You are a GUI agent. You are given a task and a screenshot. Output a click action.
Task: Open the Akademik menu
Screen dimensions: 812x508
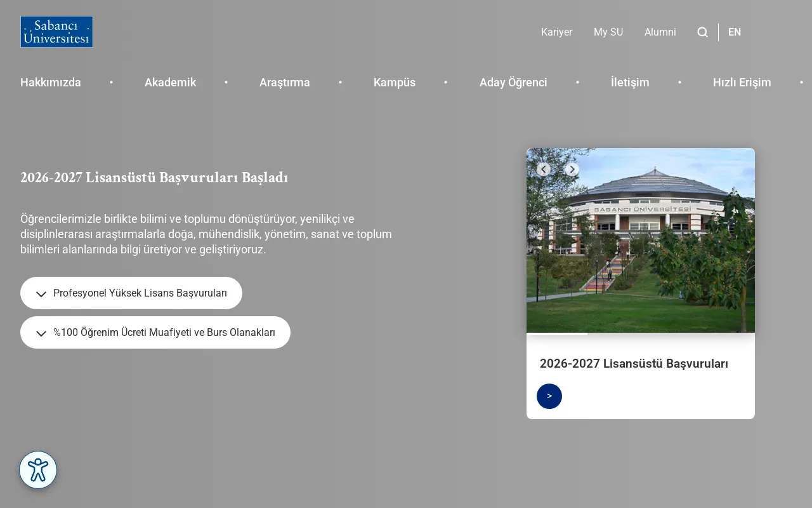[x=170, y=83]
